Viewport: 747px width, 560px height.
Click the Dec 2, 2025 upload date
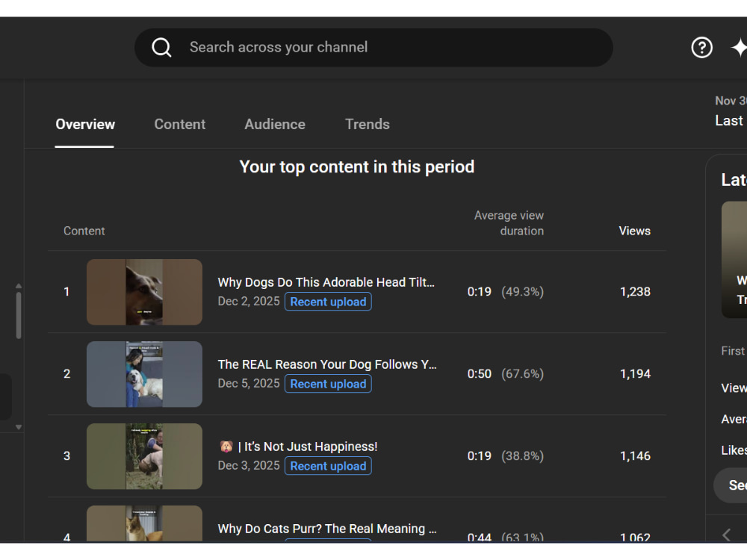[x=249, y=302]
